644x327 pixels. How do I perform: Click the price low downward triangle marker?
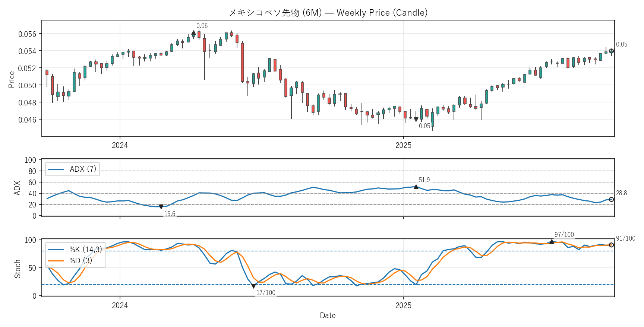click(416, 120)
